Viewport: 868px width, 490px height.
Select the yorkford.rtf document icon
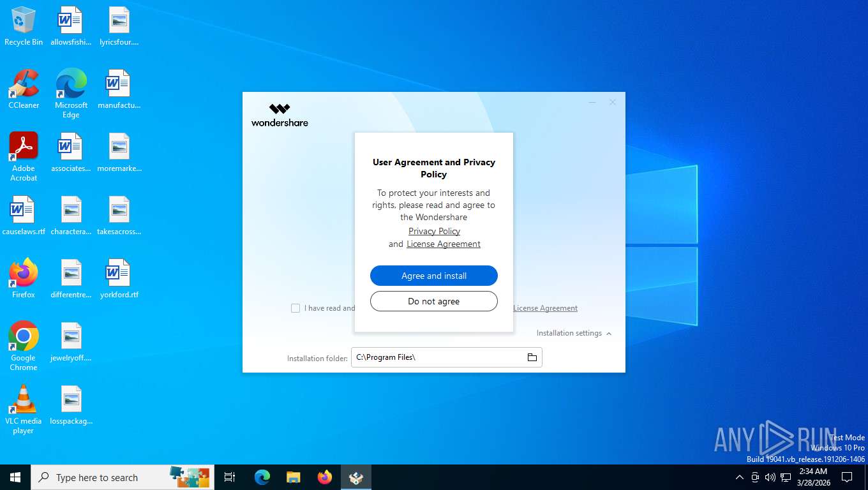[119, 279]
